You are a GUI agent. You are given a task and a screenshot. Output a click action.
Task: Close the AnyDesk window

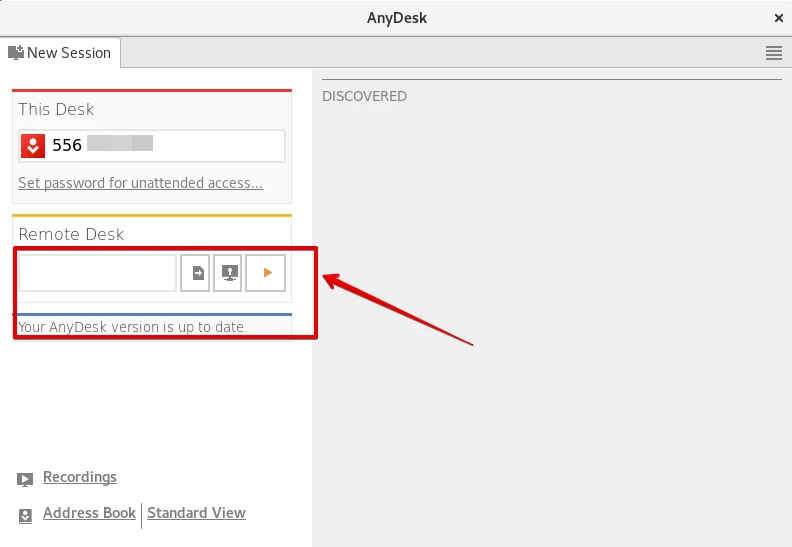778,18
